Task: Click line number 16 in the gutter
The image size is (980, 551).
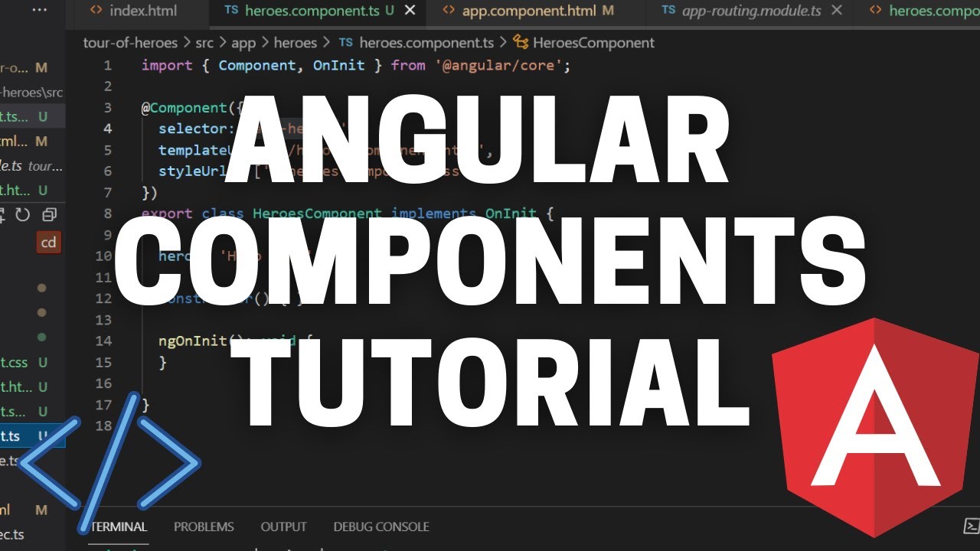Action: point(103,383)
